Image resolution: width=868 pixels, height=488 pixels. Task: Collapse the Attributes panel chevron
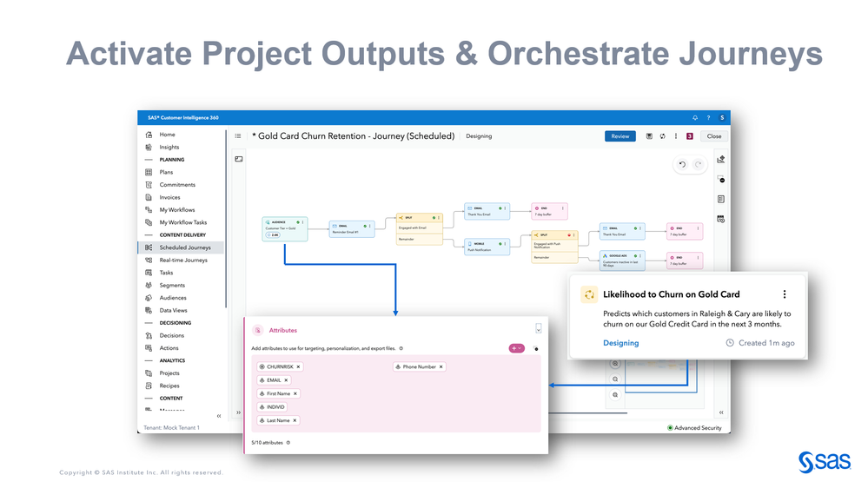tap(538, 328)
